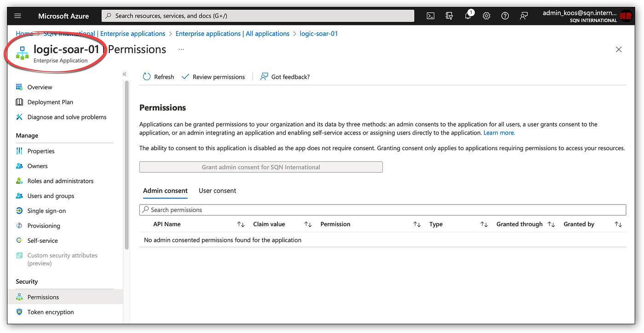Click the Token encryption shield icon
This screenshot has width=644, height=333.
(19, 312)
